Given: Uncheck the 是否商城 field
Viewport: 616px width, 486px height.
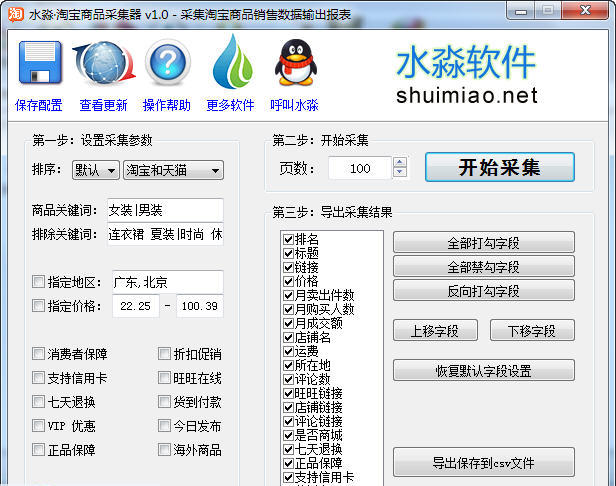Looking at the screenshot, I should pos(288,435).
